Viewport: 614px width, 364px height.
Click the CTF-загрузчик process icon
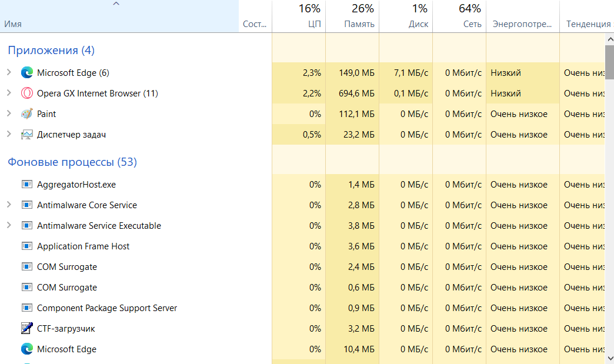(26, 329)
